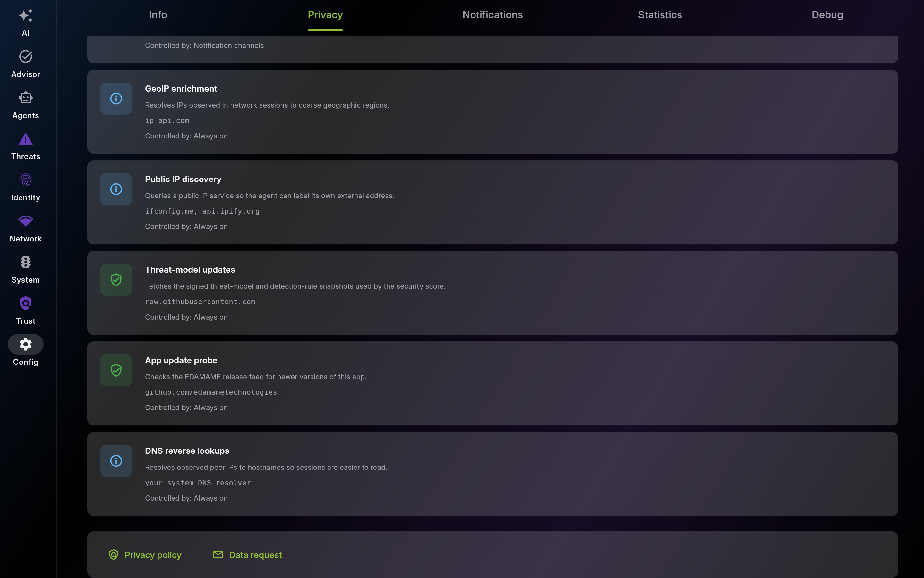Screen dimensions: 924x578
Task: Click the AI sidebar label
Action: 26,33
